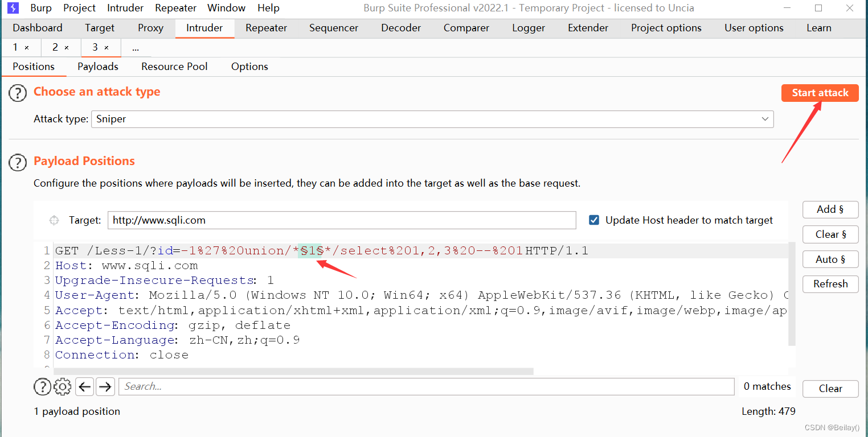Image resolution: width=868 pixels, height=437 pixels.
Task: Open the Project options tab
Action: pyautogui.click(x=666, y=28)
